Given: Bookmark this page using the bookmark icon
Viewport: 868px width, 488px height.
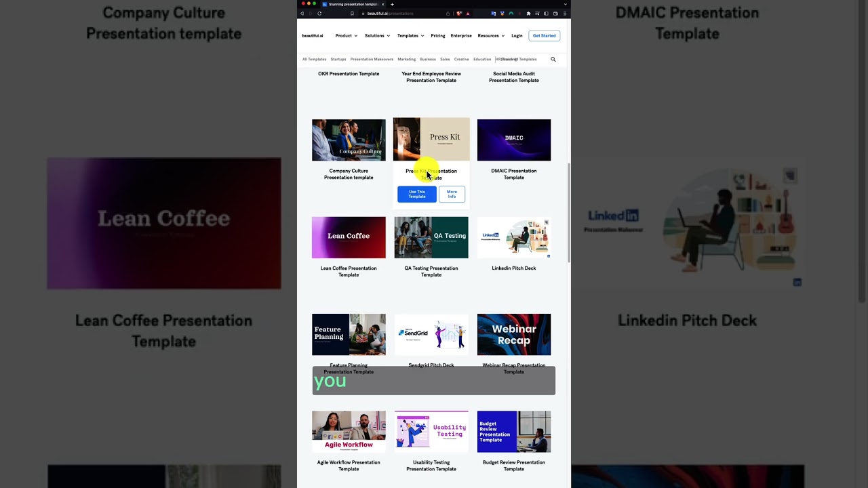Looking at the screenshot, I should (352, 14).
